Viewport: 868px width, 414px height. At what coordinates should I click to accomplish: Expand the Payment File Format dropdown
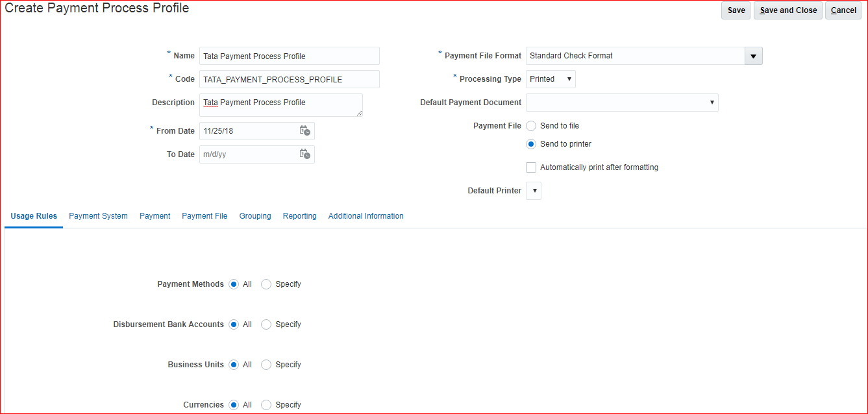[x=753, y=56]
